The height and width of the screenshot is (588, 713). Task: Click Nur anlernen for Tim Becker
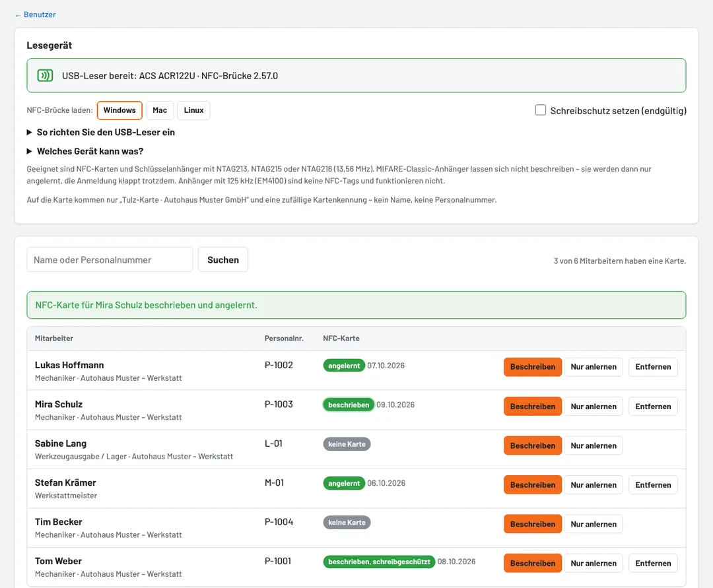[594, 524]
